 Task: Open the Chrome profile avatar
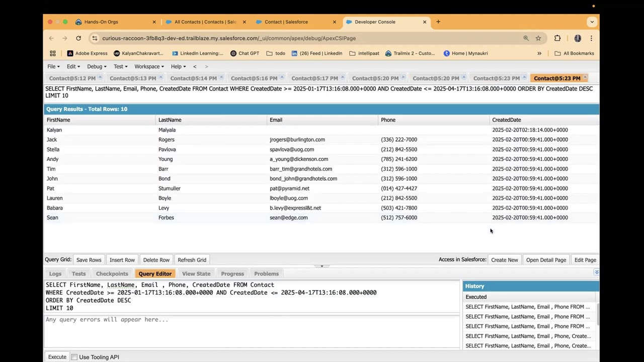(x=578, y=38)
